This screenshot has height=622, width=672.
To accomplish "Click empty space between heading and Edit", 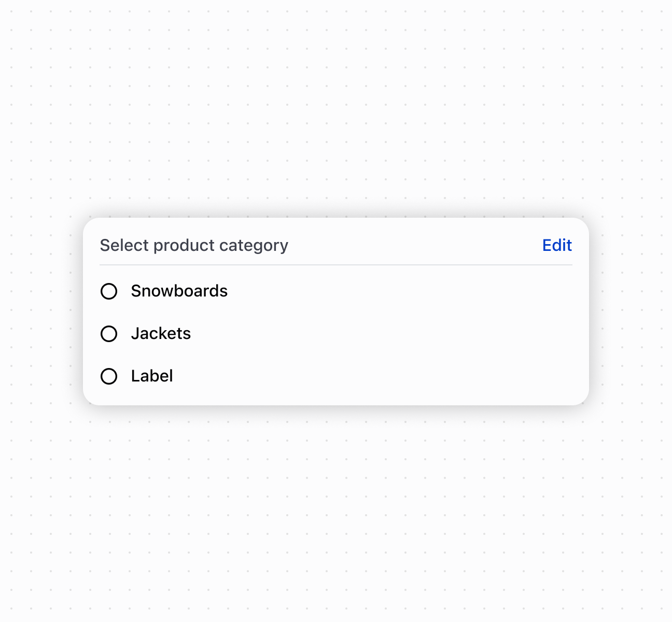I will (x=415, y=245).
